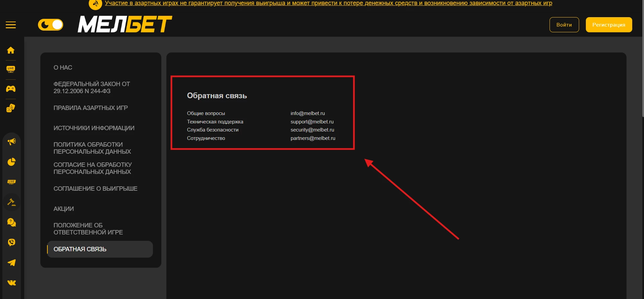
Task: Click the Служба безопасности label
Action: [213, 130]
